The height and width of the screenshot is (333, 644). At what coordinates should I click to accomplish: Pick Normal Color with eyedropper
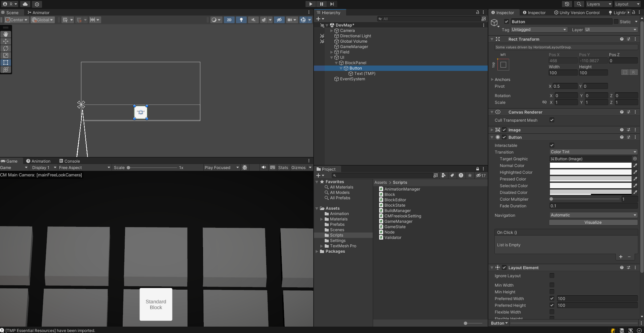tap(635, 165)
